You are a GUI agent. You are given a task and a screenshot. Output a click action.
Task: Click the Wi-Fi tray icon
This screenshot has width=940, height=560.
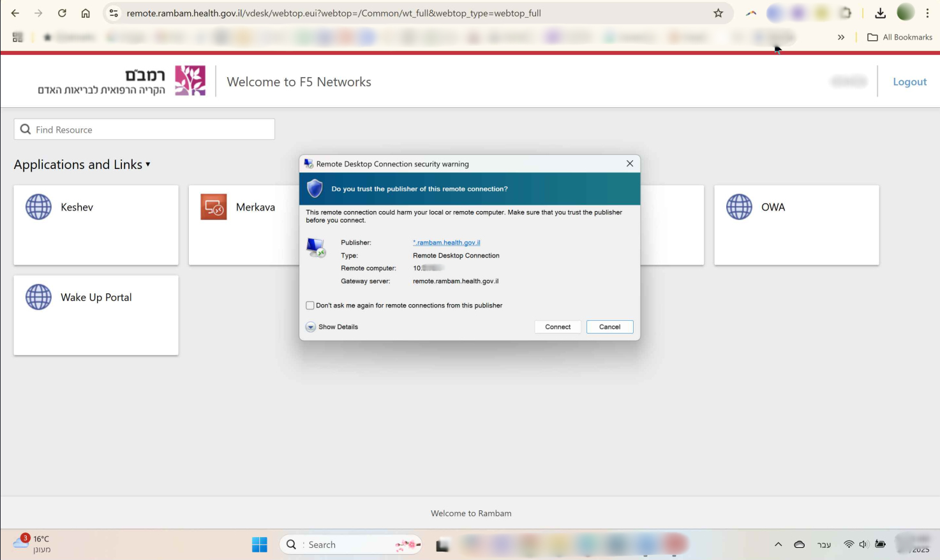click(x=849, y=544)
